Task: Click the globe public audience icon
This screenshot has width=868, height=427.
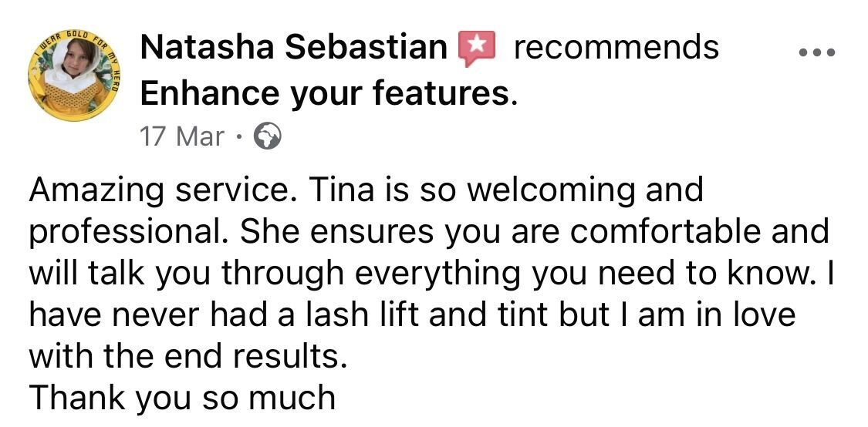Action: (267, 138)
